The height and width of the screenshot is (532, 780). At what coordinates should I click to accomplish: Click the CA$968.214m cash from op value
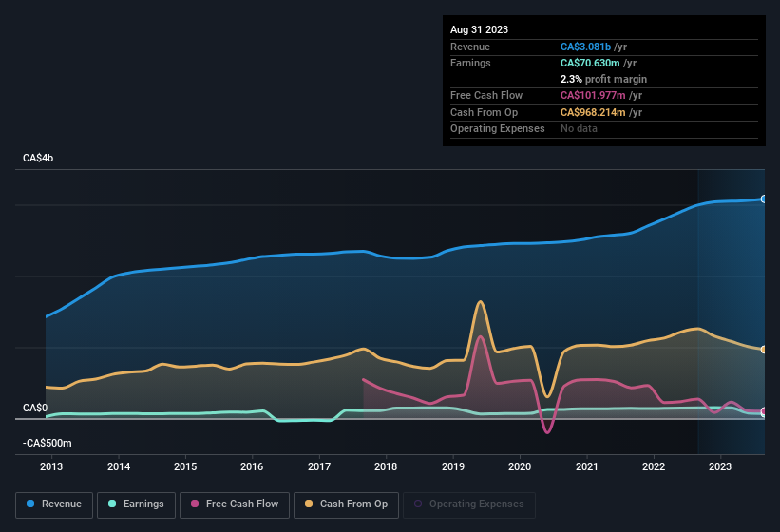[593, 112]
